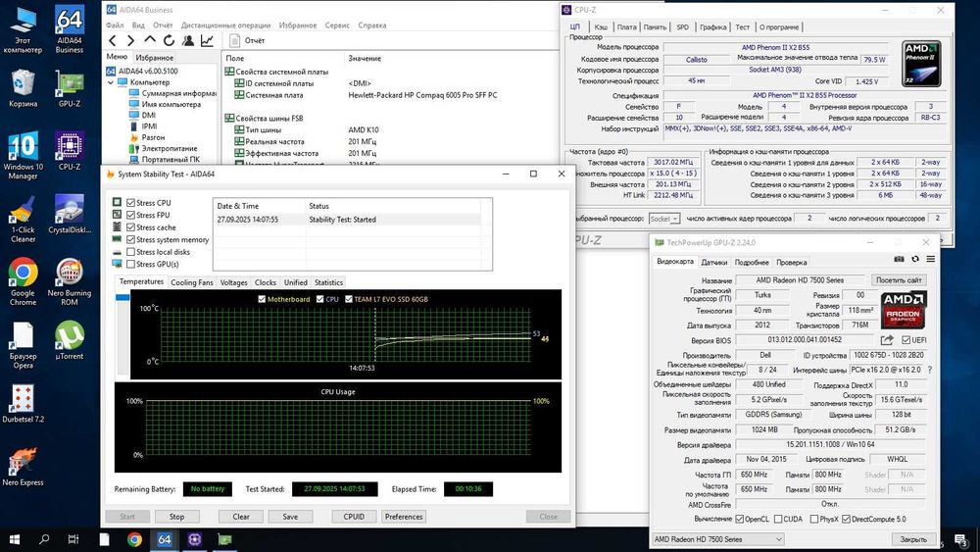Image resolution: width=980 pixels, height=552 pixels.
Task: Toggle the Stress CPU checkbox
Action: (130, 203)
